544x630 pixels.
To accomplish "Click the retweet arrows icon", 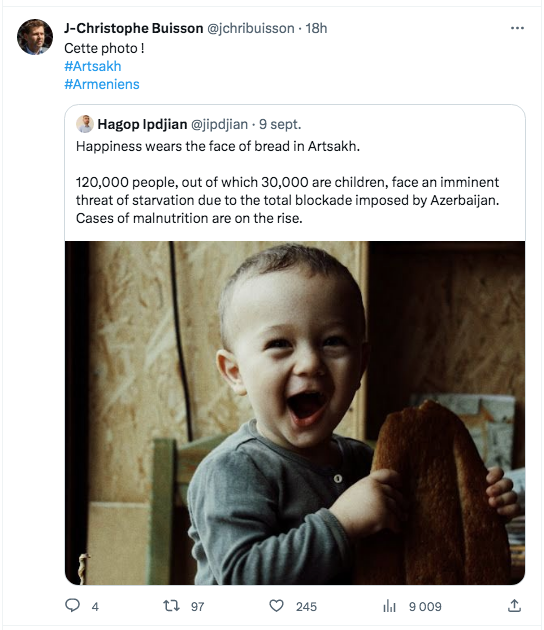I will pos(172,605).
